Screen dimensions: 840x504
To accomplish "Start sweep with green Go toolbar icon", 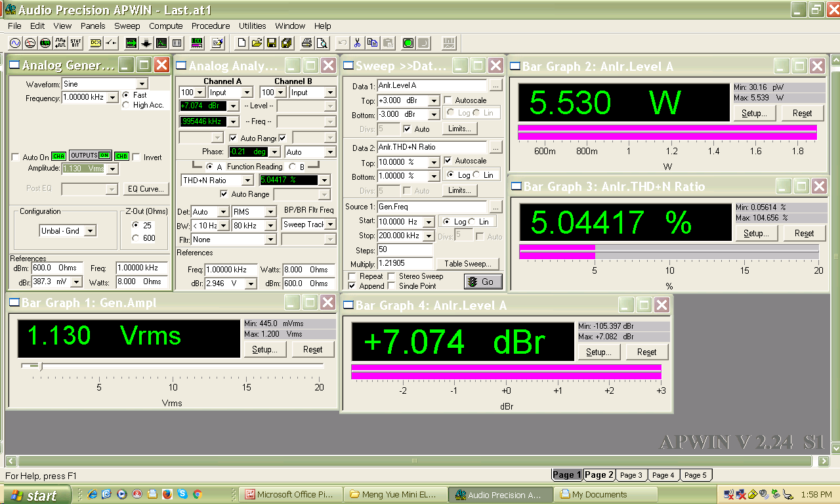I will [408, 43].
